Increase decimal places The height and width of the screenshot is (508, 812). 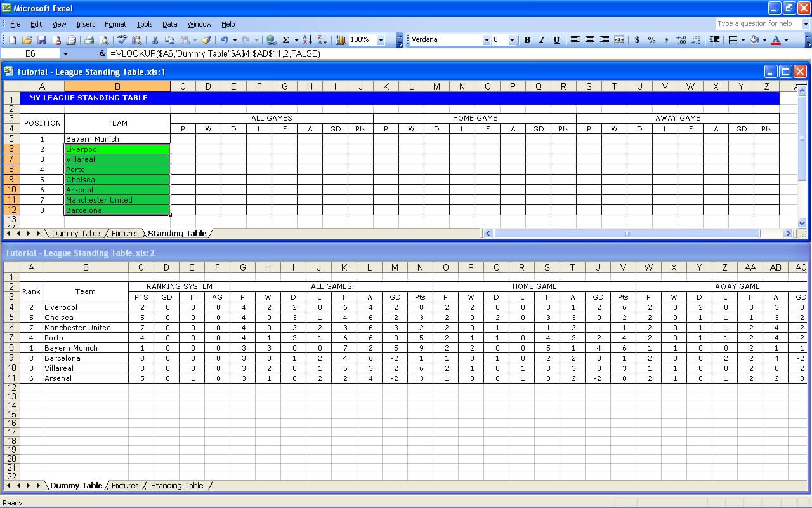click(x=681, y=40)
